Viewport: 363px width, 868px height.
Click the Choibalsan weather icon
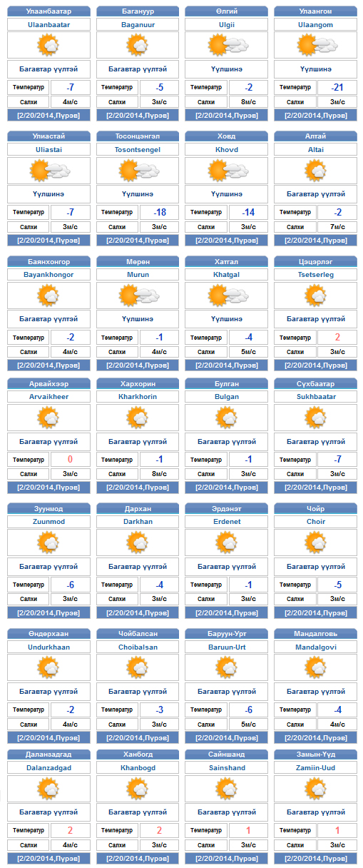click(138, 667)
